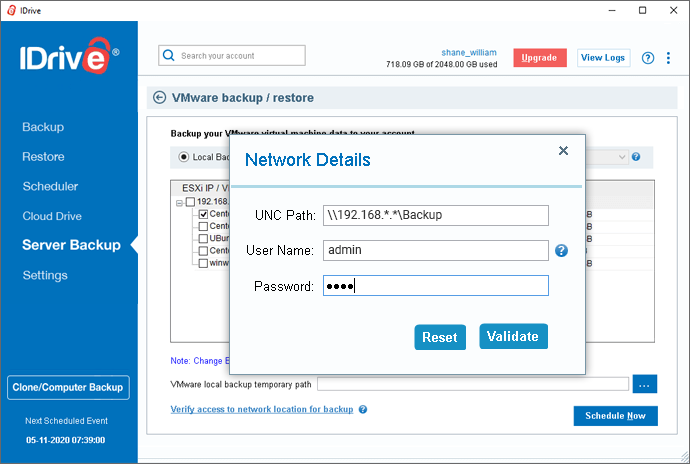Click the search magnifier icon
The width and height of the screenshot is (690, 464).
(x=169, y=55)
